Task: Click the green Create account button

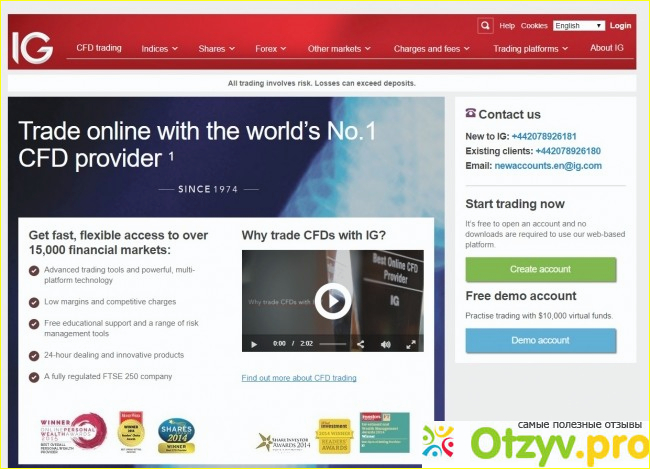Action: (x=540, y=269)
